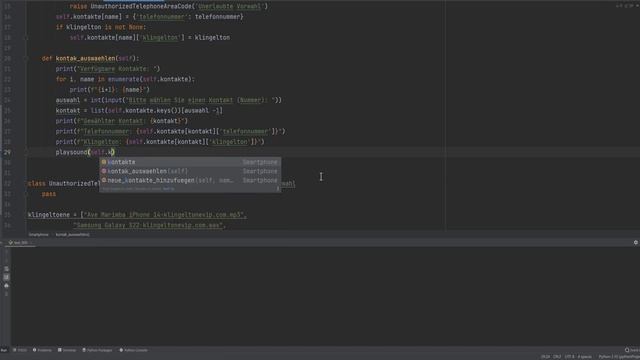Close the test run tab
The height and width of the screenshot is (360, 640).
tap(31, 242)
